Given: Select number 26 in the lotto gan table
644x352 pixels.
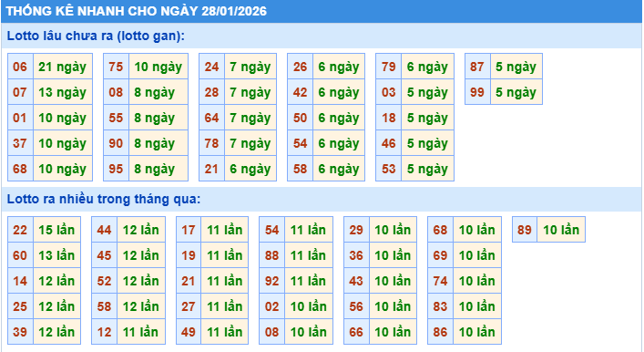Looking at the screenshot, I should [300, 67].
